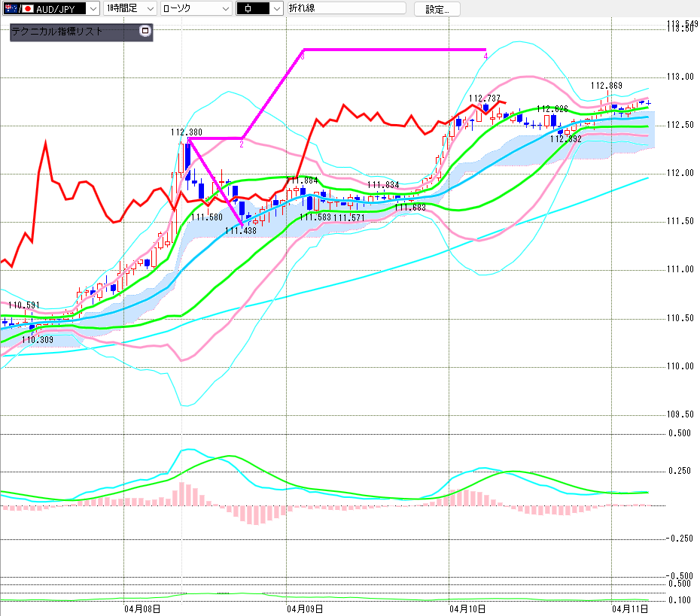This screenshot has width=700, height=616.
Task: Expand the テクニカル指標リスト panel with its square button
Action: (145, 32)
